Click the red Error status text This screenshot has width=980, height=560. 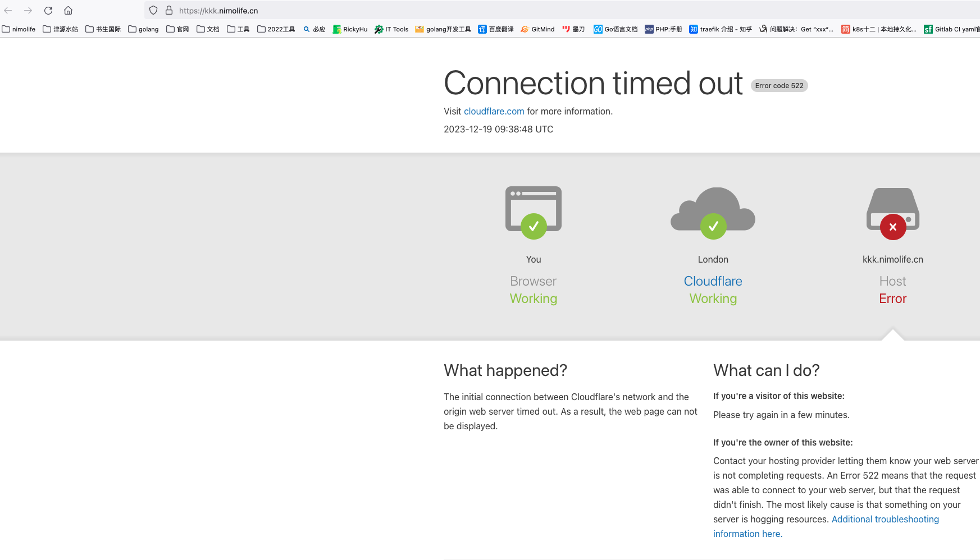pyautogui.click(x=893, y=299)
